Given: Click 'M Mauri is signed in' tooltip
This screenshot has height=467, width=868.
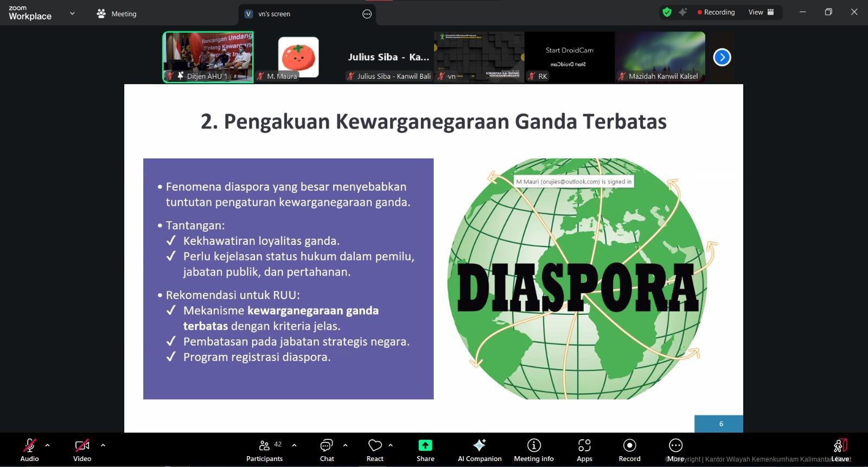Looking at the screenshot, I should [573, 181].
